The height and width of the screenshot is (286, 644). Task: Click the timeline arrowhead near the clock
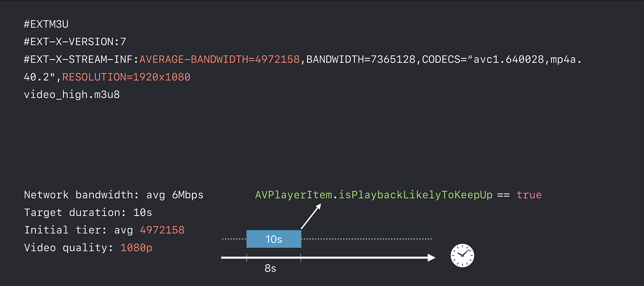(x=431, y=257)
